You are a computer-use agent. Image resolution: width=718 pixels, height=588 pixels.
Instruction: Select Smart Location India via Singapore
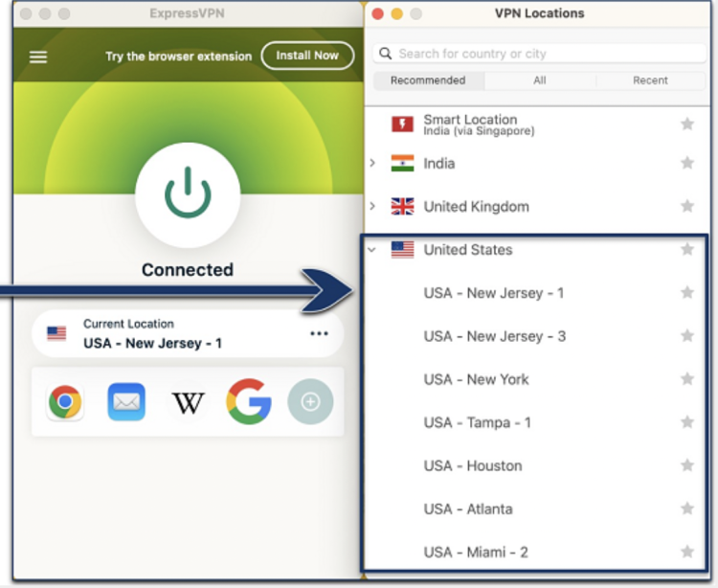[x=479, y=124]
